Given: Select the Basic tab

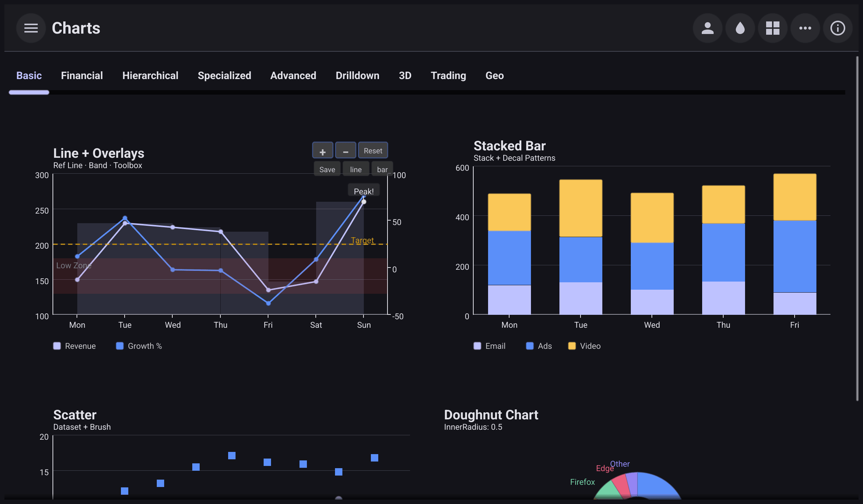Looking at the screenshot, I should 29,75.
